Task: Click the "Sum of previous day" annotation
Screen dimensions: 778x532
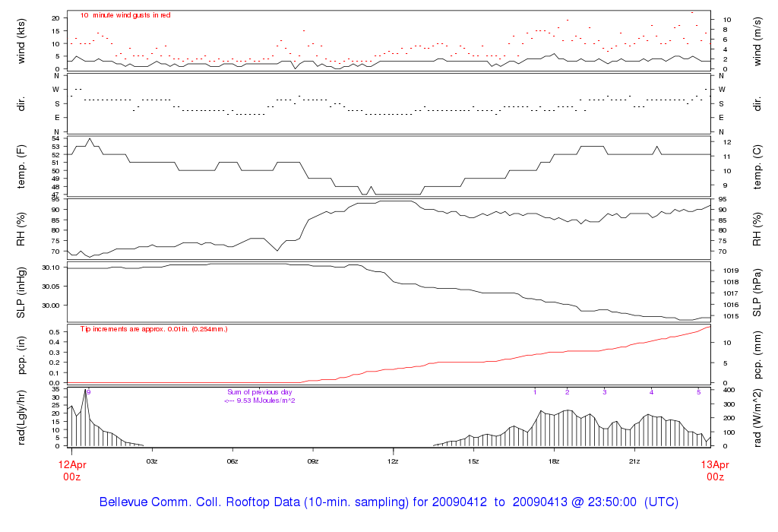Action: pyautogui.click(x=260, y=392)
